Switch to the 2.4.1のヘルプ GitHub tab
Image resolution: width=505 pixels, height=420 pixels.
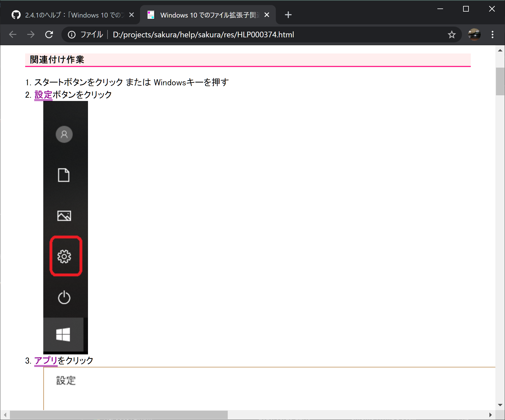pyautogui.click(x=70, y=15)
